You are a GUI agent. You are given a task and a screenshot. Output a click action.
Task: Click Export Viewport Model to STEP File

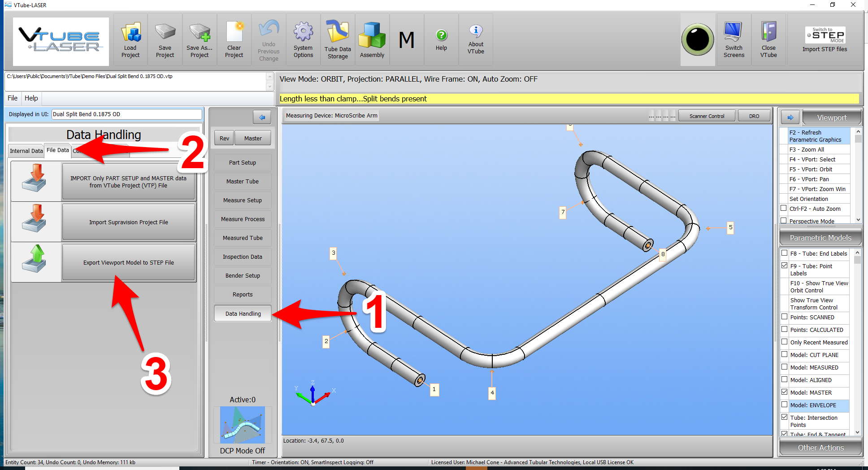pos(129,263)
